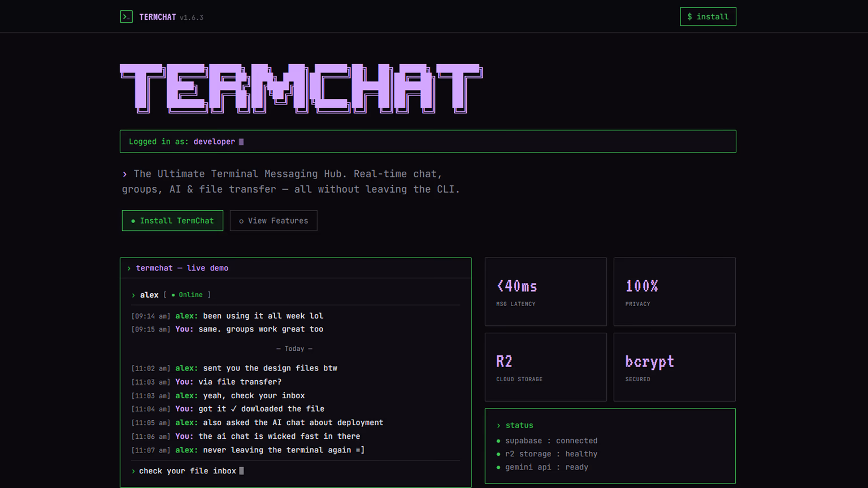Click the 100% PRIVACY stat card

coord(675,292)
